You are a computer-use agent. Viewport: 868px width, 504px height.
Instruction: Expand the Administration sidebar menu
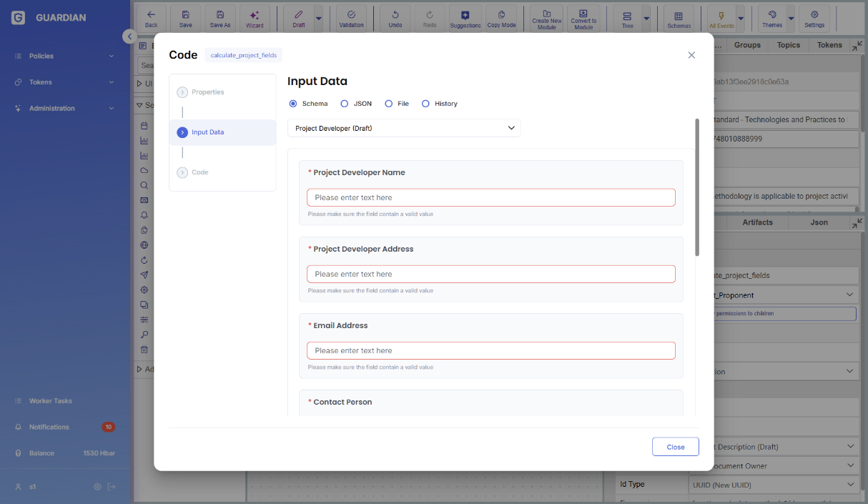coord(64,109)
